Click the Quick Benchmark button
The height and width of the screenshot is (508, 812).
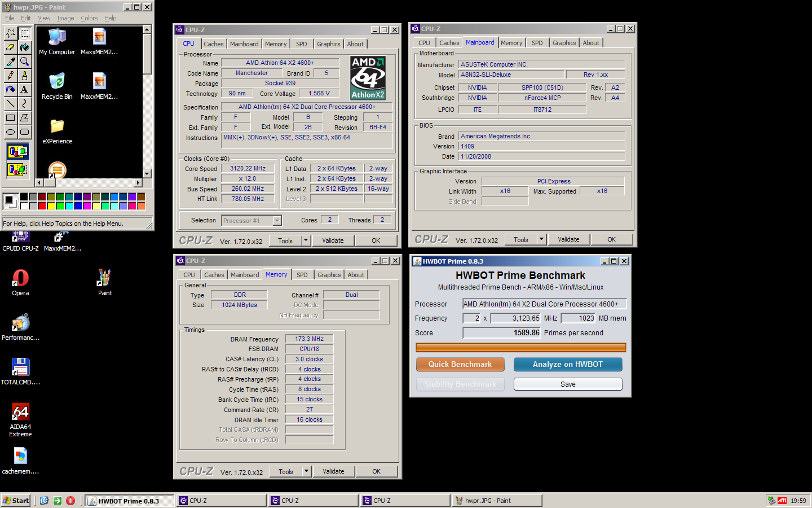(x=460, y=365)
